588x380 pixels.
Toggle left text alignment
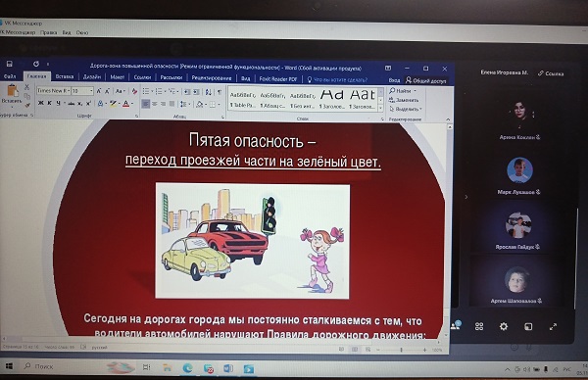point(145,104)
